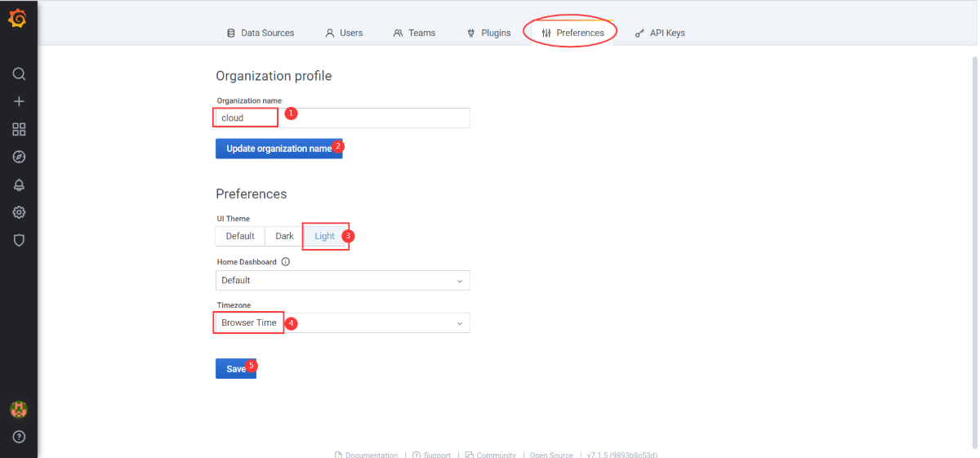Open the Server Admin shield icon
This screenshot has width=980, height=458.
tap(19, 240)
